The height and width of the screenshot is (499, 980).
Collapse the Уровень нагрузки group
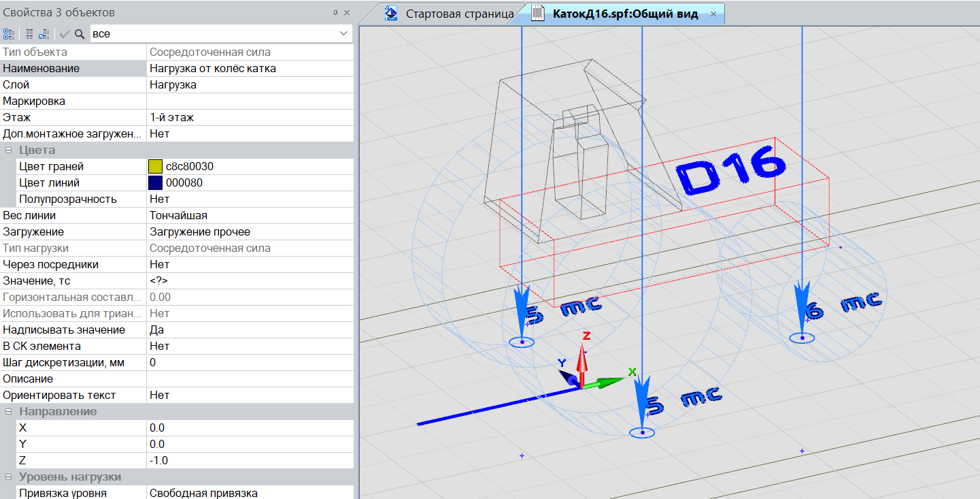pos(9,477)
